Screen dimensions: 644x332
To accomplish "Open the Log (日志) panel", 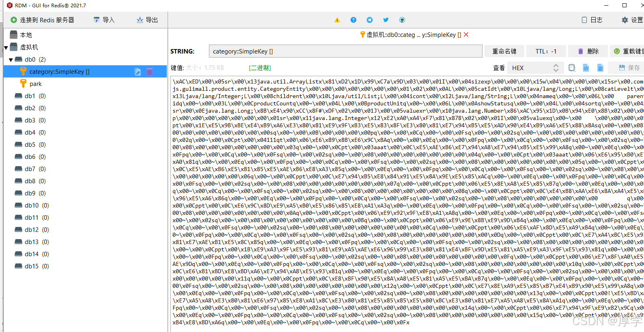I will pos(592,20).
